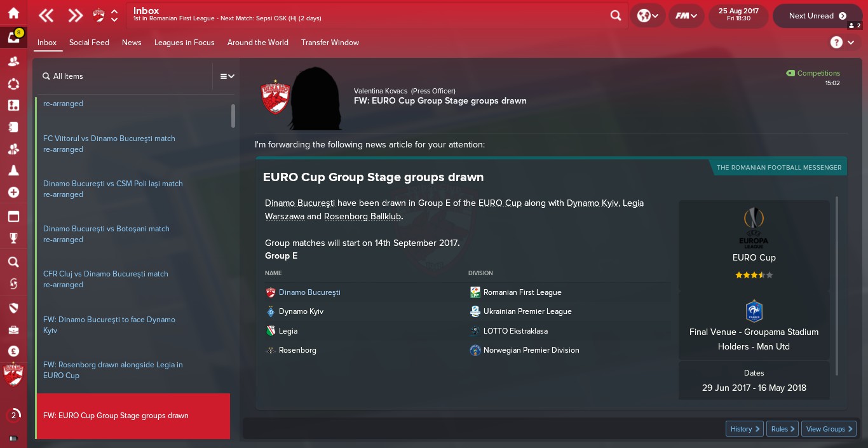Open the Inbox icon with notification badge

pyautogui.click(x=13, y=37)
